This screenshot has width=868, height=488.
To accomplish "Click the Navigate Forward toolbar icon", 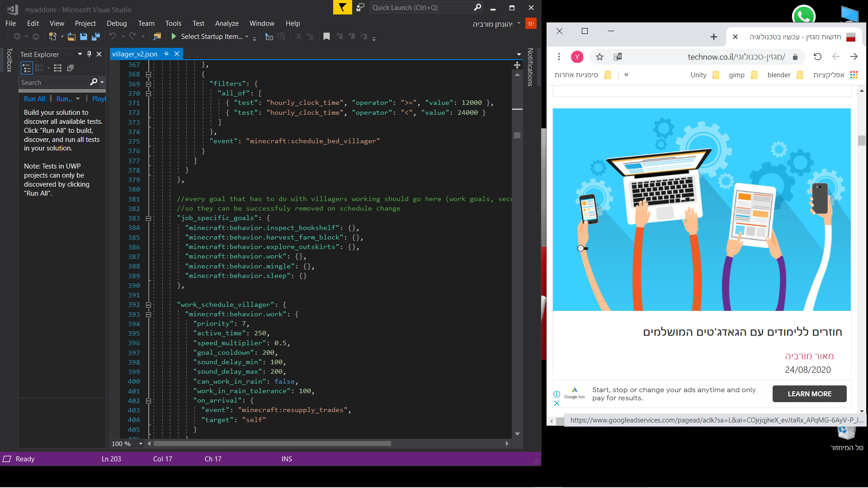I will pos(36,37).
